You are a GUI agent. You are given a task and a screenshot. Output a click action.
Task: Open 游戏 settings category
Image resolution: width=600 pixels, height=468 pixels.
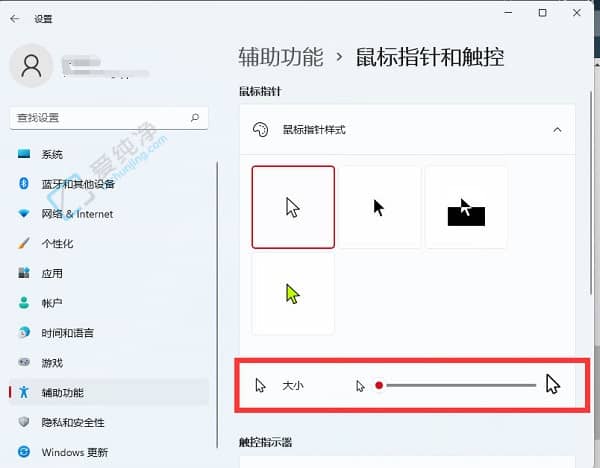pyautogui.click(x=109, y=362)
